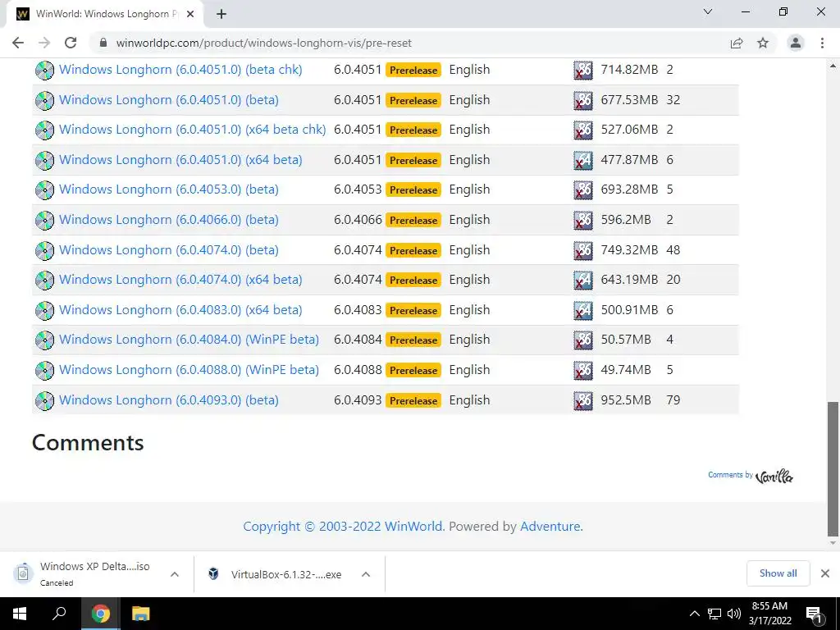840x630 pixels.
Task: Open Windows Longhorn (6.0.4088.0) (WinPE beta) link
Action: (x=189, y=370)
